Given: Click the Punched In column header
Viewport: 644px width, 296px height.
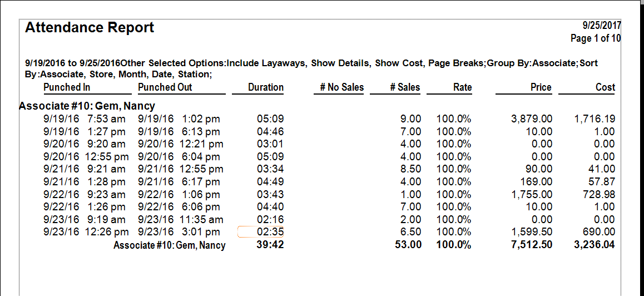Looking at the screenshot, I should tap(67, 87).
